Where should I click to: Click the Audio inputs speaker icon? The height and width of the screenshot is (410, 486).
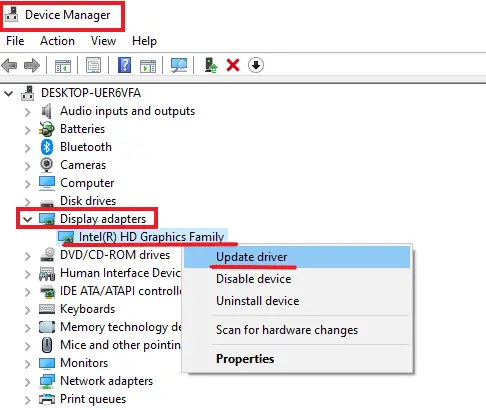pyautogui.click(x=47, y=111)
